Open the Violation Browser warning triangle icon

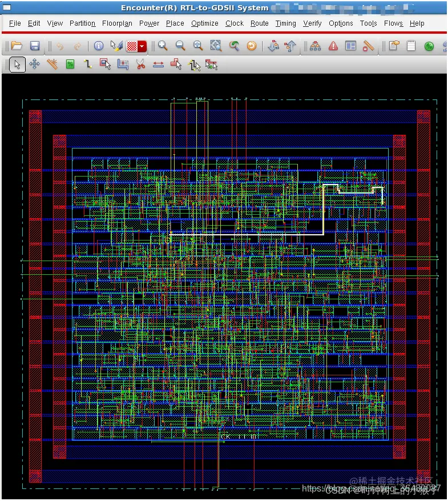(333, 46)
